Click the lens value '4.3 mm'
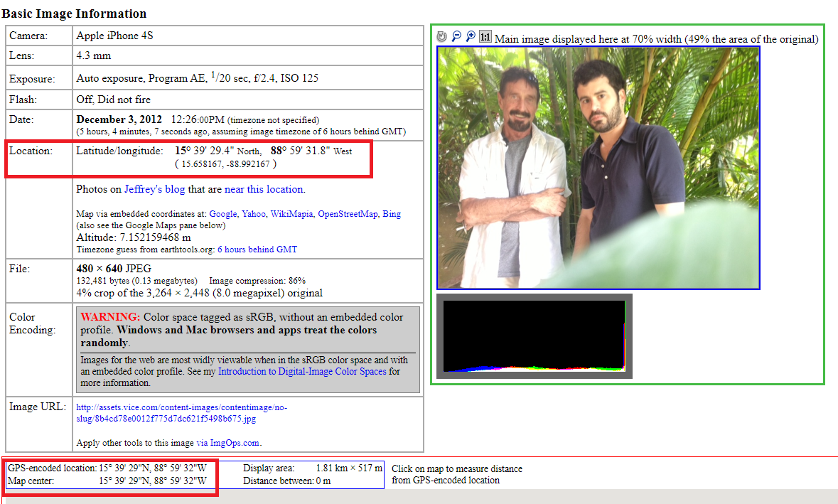 [x=94, y=55]
